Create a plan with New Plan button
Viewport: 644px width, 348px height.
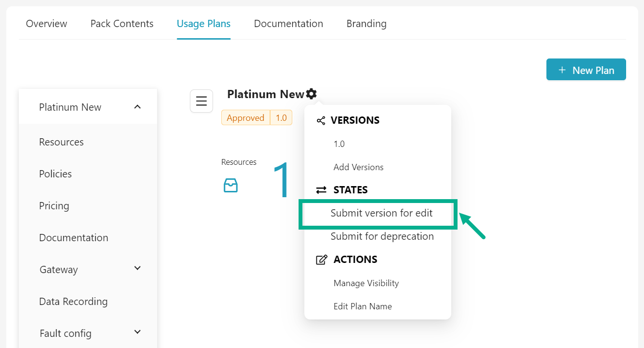click(586, 70)
